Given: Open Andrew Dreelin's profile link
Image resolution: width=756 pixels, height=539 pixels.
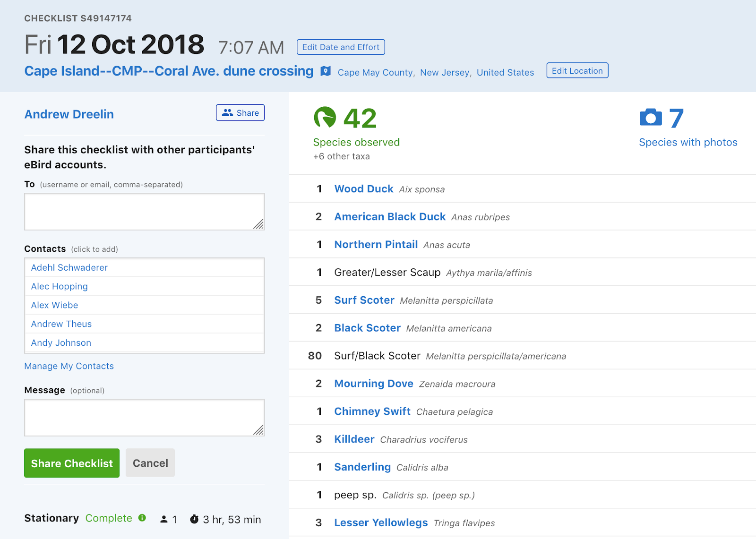Looking at the screenshot, I should (x=69, y=114).
